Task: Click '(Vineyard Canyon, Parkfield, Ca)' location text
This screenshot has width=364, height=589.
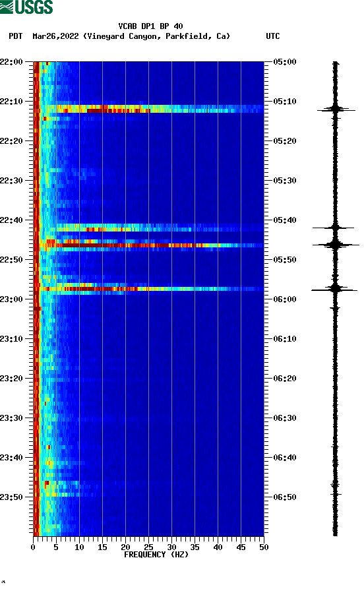Action: [156, 36]
